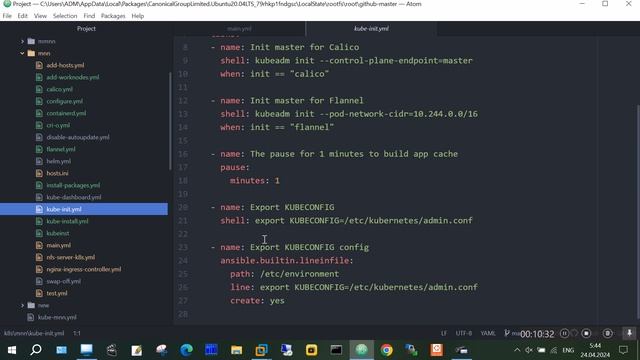Open flannel.yml file
Screen dimensions: 640x360
tap(61, 149)
